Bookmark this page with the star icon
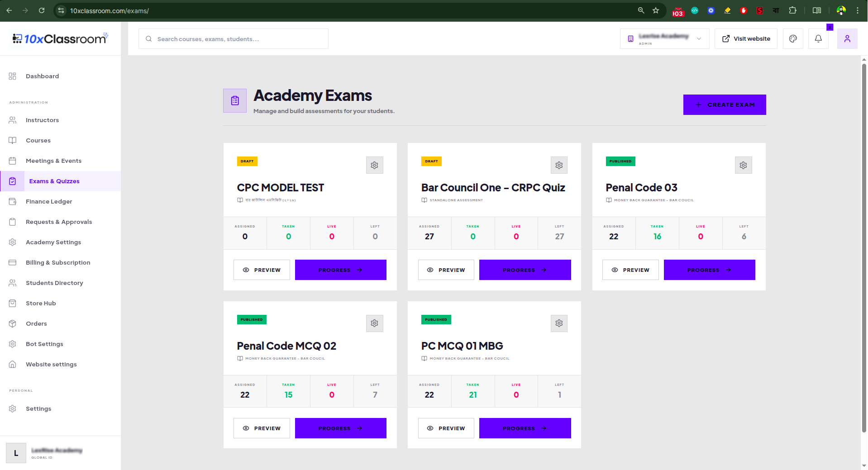This screenshot has width=868, height=470. [656, 10]
